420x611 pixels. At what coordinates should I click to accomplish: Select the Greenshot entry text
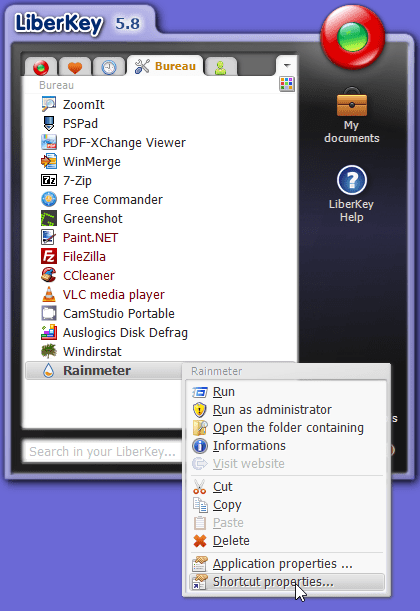93,219
